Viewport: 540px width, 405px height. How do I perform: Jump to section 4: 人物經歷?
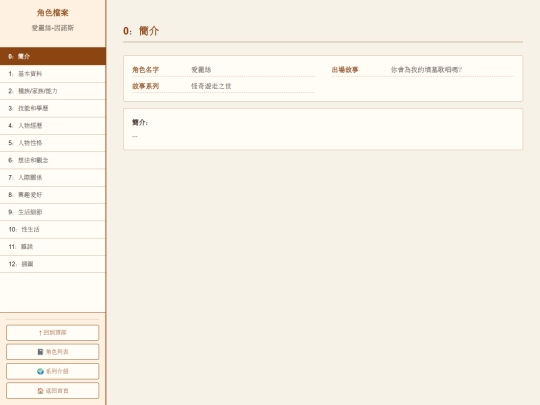(53, 125)
